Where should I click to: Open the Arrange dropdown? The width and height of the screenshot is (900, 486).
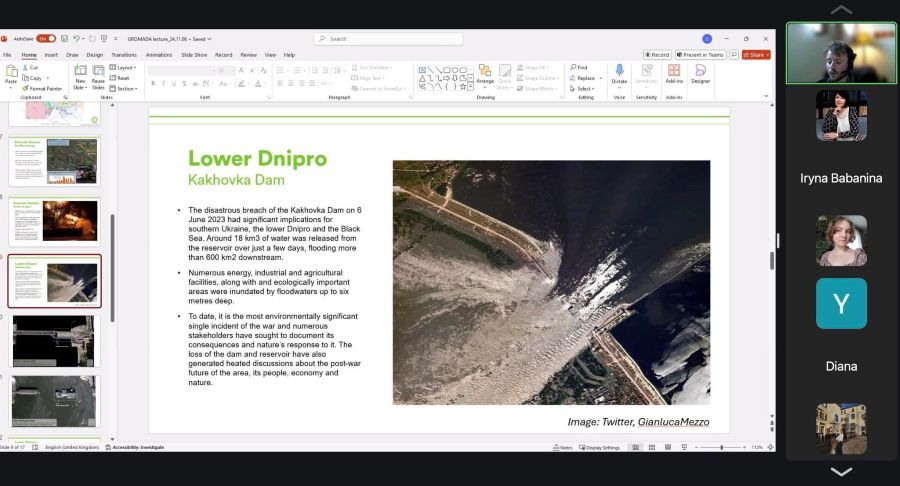pyautogui.click(x=485, y=76)
